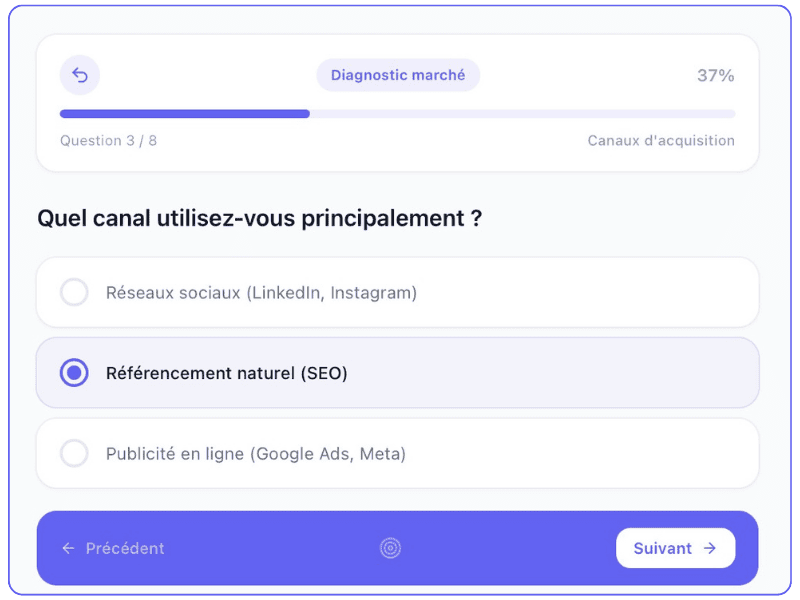Screen dimensions: 800x600
Task: Select the Publicité en ligne radio button
Action: (x=74, y=453)
